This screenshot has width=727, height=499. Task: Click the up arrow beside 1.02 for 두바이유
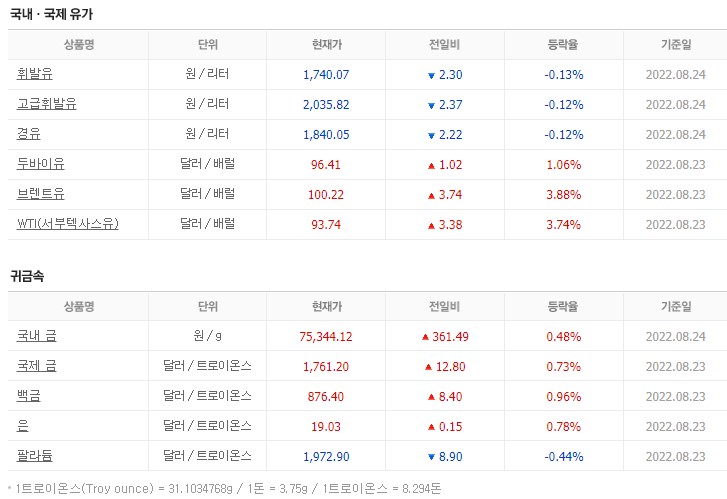pyautogui.click(x=431, y=166)
